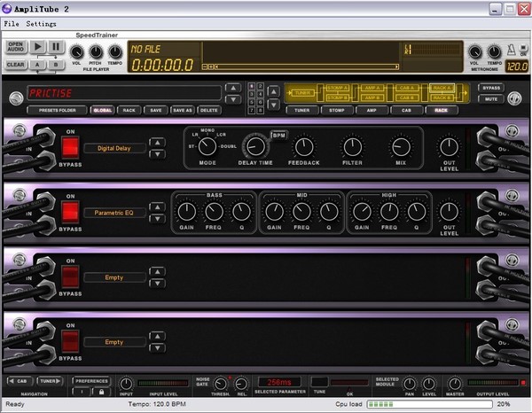Turn the metronome TEMPO knob
The width and height of the screenshot is (532, 413).
[494, 52]
